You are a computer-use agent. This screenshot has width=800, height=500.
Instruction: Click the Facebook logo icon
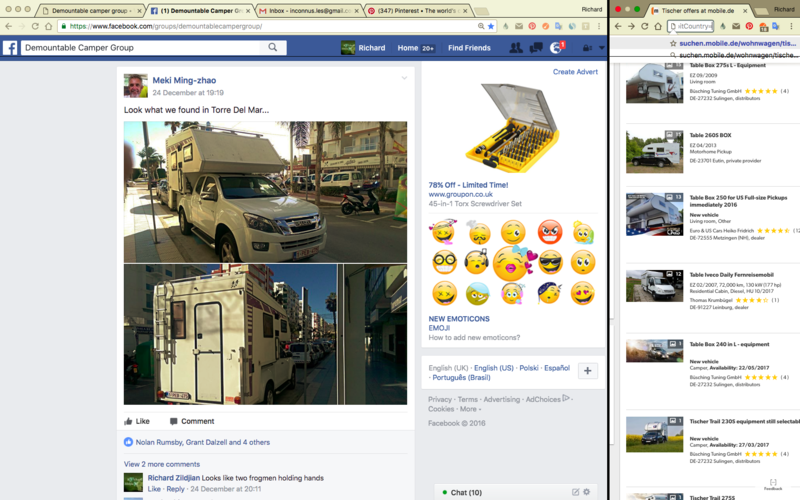tap(10, 48)
